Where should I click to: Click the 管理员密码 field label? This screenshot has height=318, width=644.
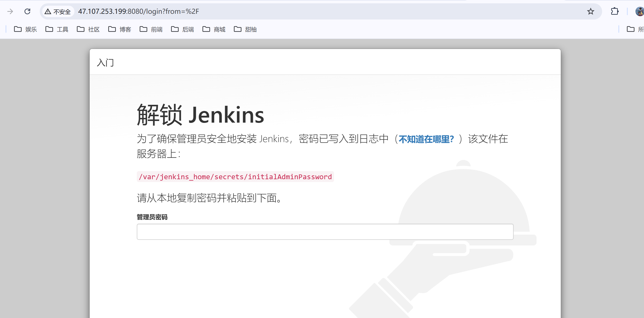point(152,217)
